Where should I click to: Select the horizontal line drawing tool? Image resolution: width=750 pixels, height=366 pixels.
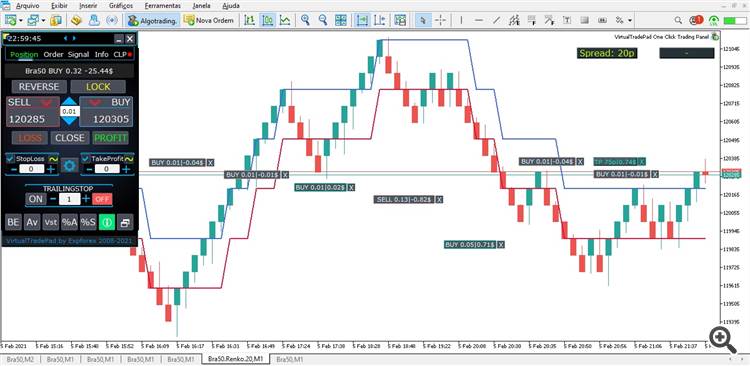(x=479, y=20)
